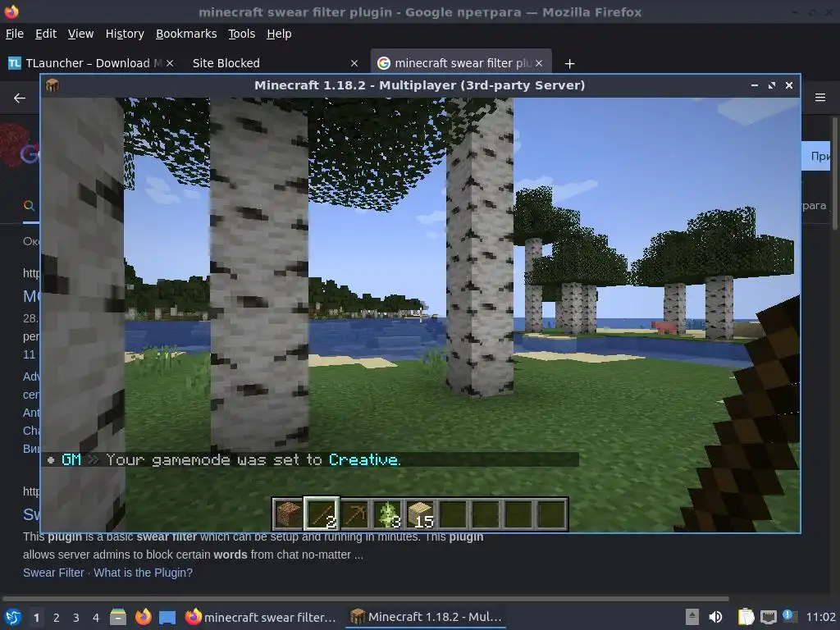Switch to workspace 1
Image resolution: width=840 pixels, height=630 pixels.
pos(36,618)
